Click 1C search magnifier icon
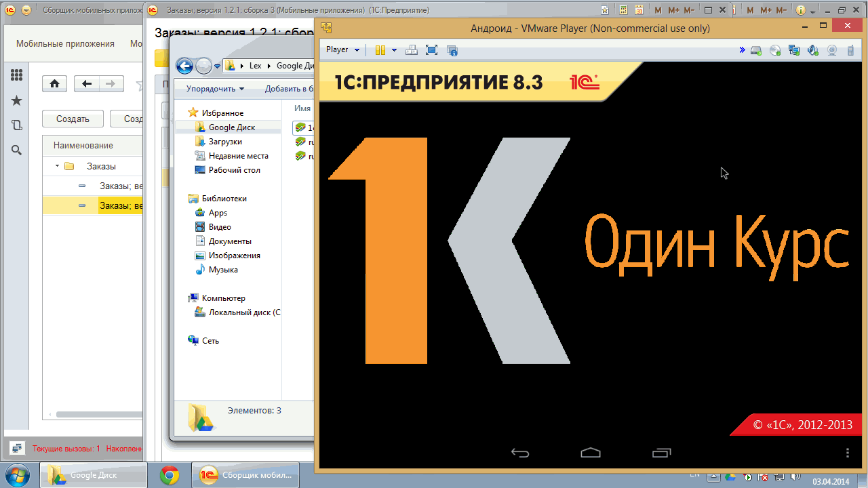The width and height of the screenshot is (868, 488). (16, 150)
